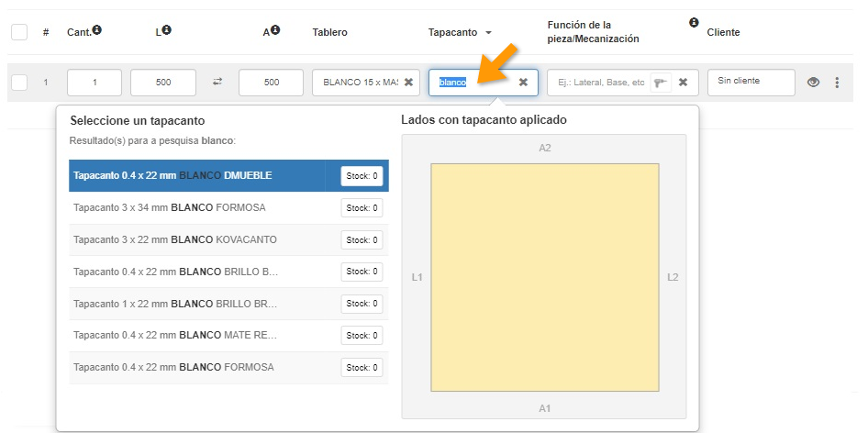Click the A width field with 500

click(x=272, y=82)
